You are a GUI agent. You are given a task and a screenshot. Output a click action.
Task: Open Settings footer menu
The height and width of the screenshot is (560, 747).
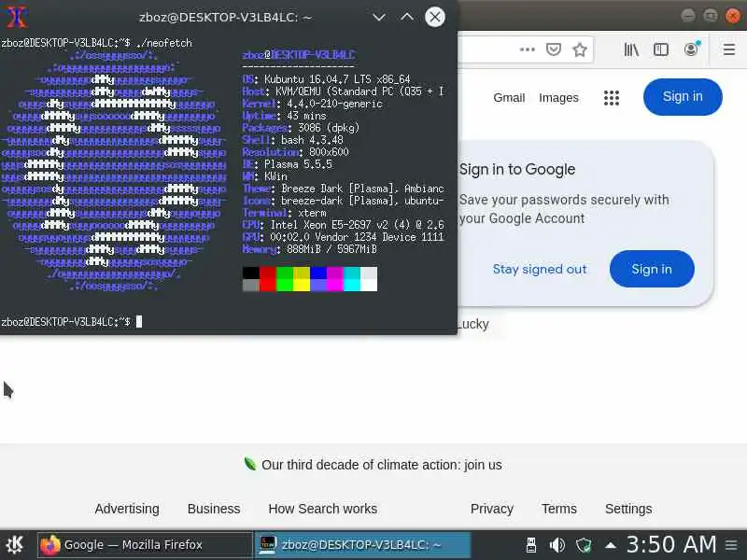tap(628, 509)
